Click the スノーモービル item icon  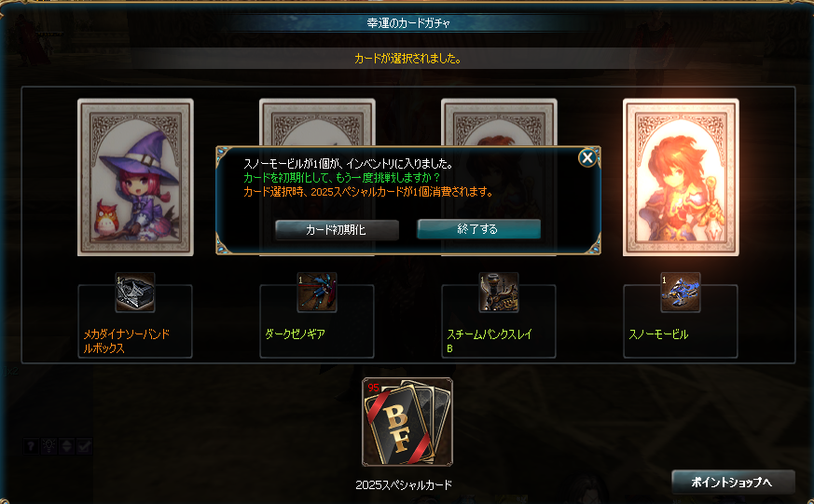(680, 293)
